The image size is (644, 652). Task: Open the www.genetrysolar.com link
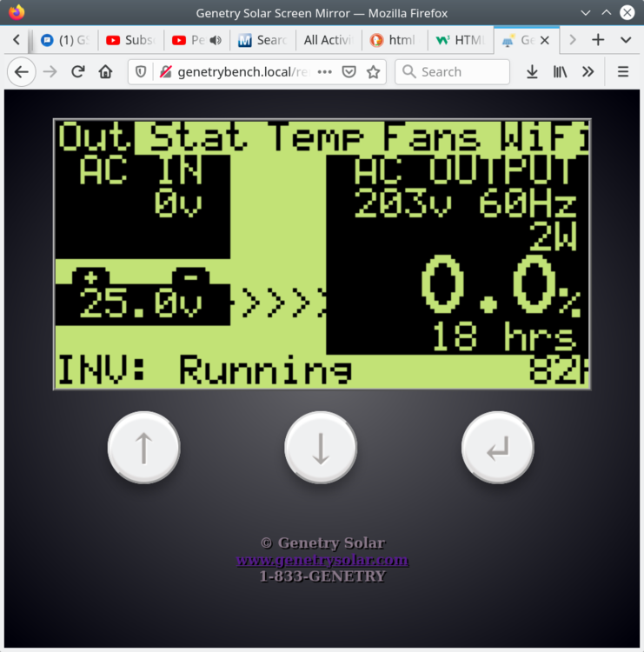click(322, 561)
